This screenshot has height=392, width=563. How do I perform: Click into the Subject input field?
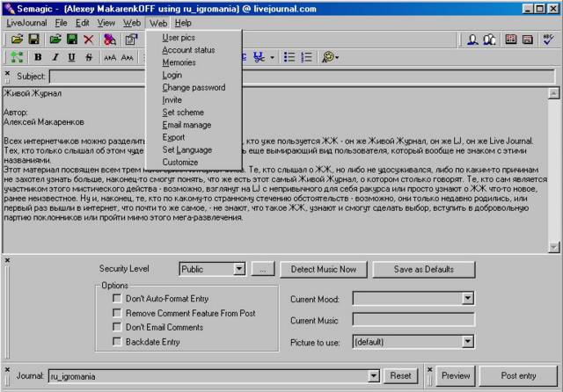click(303, 76)
